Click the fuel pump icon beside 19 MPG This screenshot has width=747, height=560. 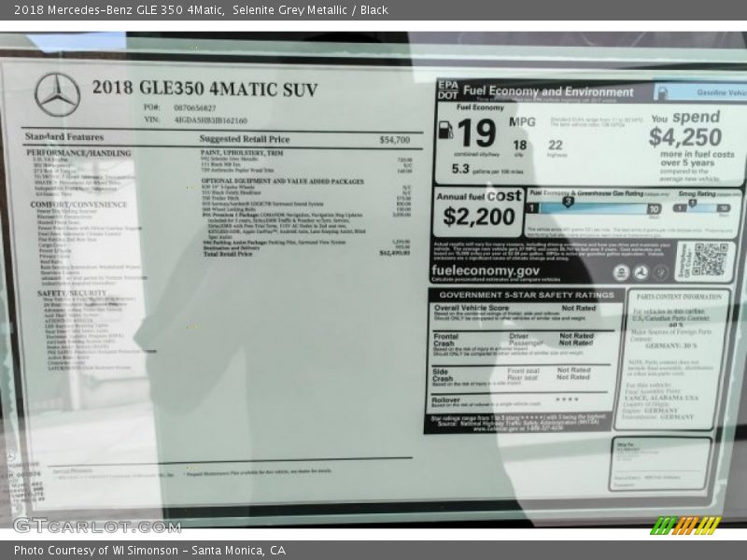[445, 130]
